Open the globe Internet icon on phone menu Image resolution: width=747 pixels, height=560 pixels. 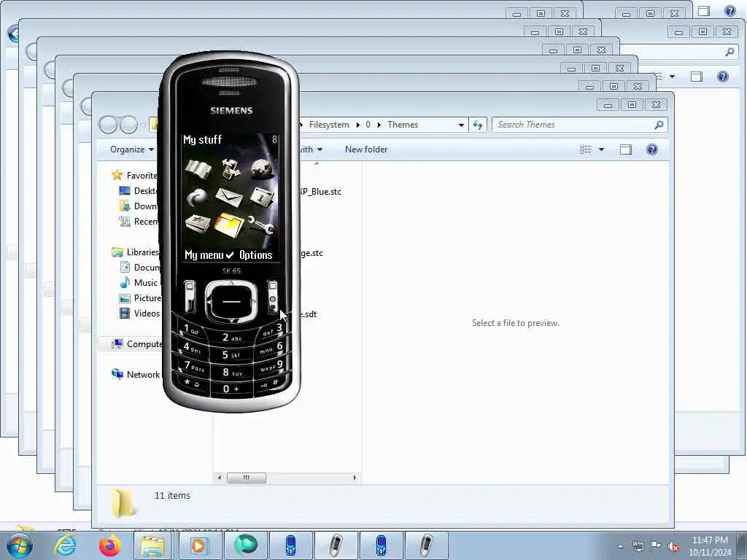[262, 168]
